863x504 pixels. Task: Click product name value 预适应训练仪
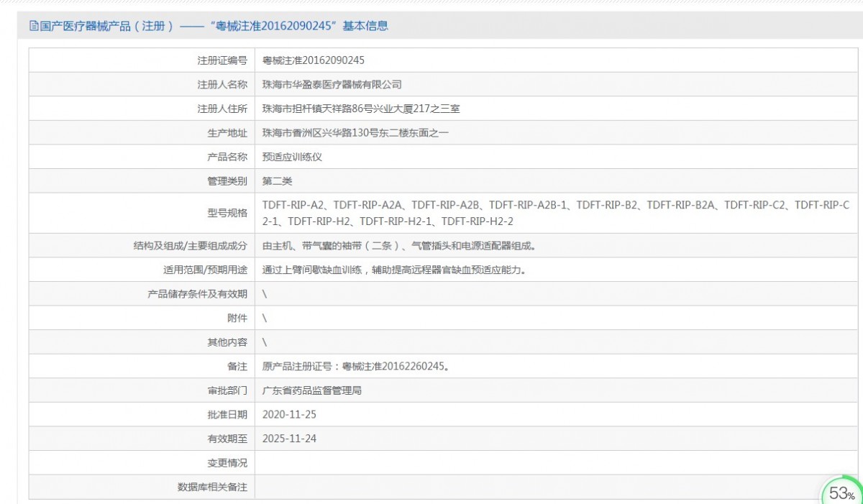point(293,157)
